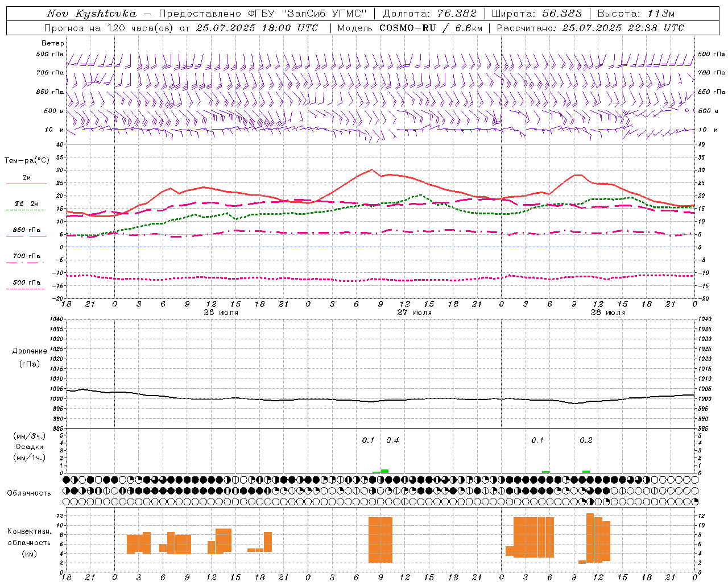This screenshot has height=582, width=728.
Task: Click 'Рассчитано: 25.07.2025 22:38 UTC' timestamp
Action: click(x=590, y=28)
